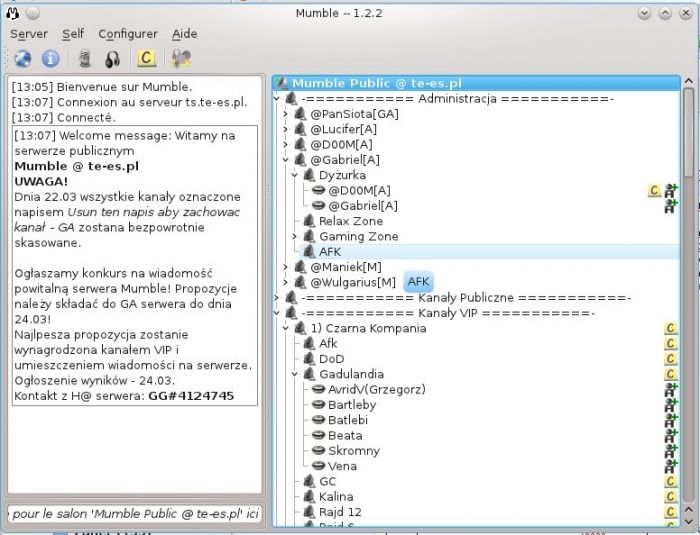Click friend icon beside Beata
Screen dimensions: 700x535
click(671, 435)
